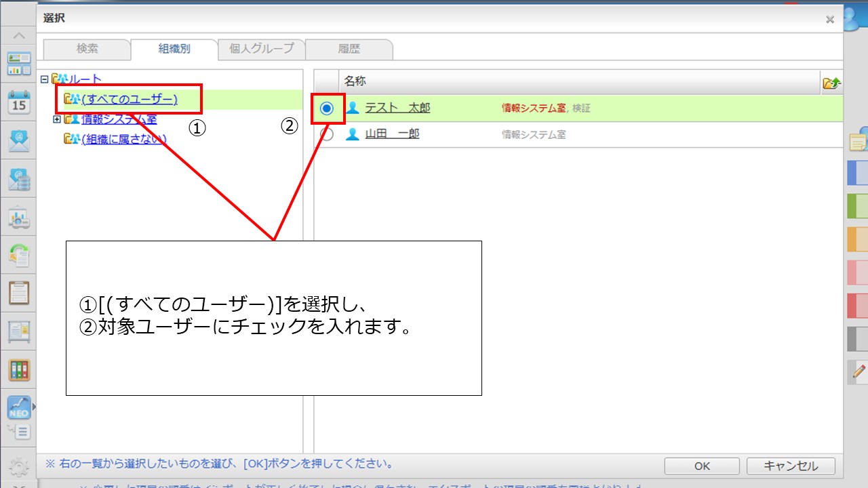Image resolution: width=868 pixels, height=488 pixels.
Task: Pick the red color label swatch
Action: click(x=858, y=306)
